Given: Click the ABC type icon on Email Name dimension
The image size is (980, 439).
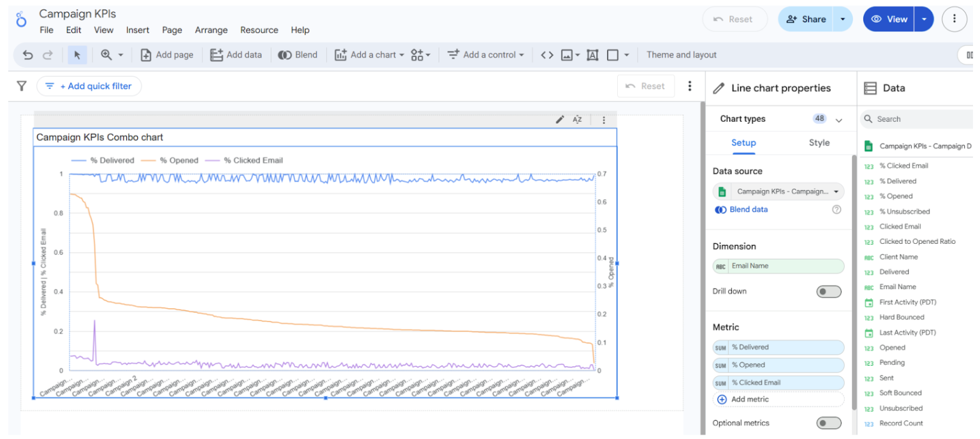Looking at the screenshot, I should coord(720,267).
